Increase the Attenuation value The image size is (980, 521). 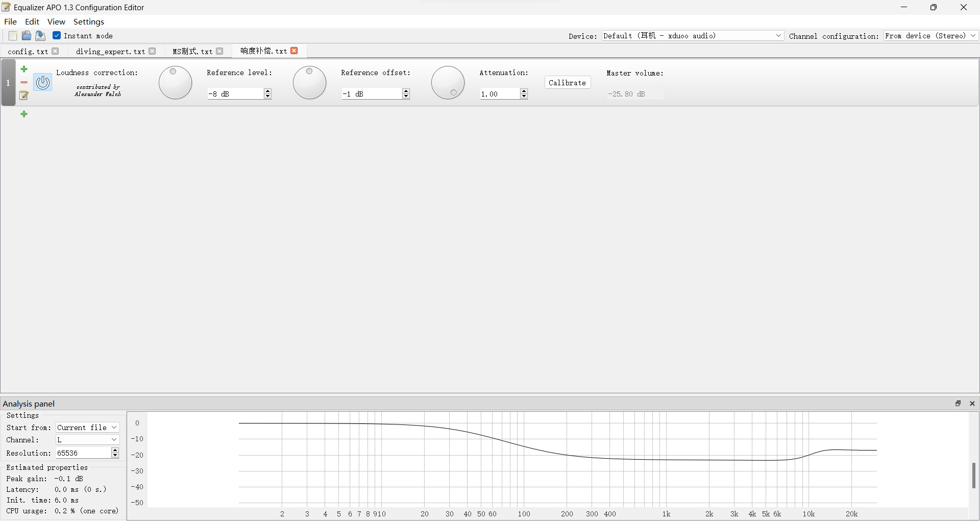click(524, 91)
